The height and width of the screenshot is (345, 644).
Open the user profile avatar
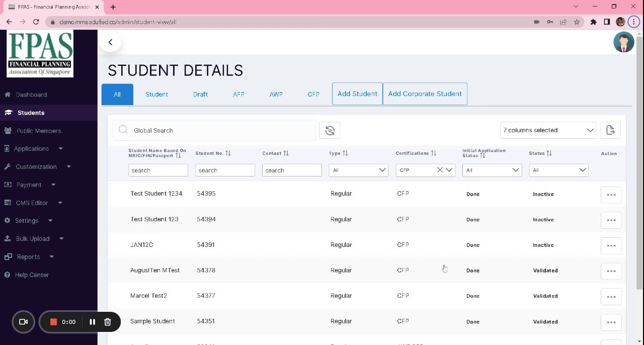624,42
